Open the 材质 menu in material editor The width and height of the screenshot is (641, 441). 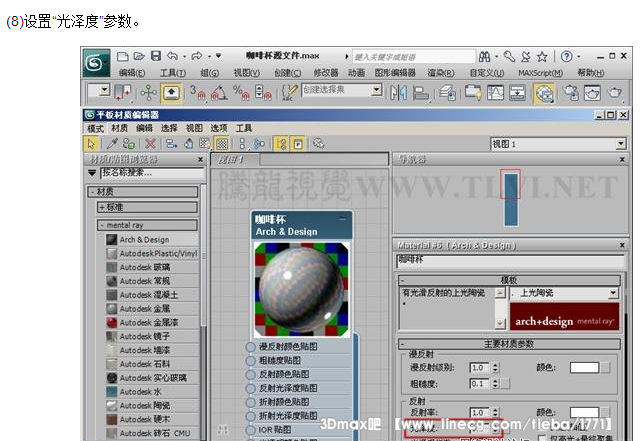tap(119, 128)
